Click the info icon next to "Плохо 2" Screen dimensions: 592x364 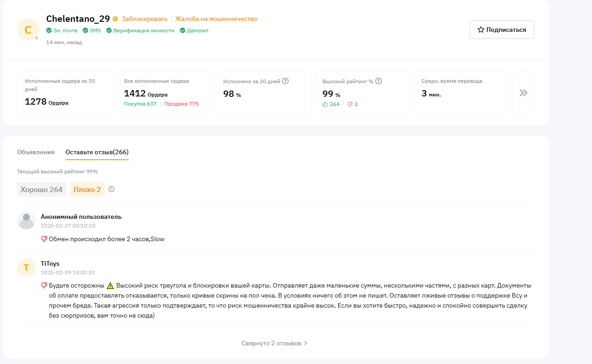pos(111,189)
